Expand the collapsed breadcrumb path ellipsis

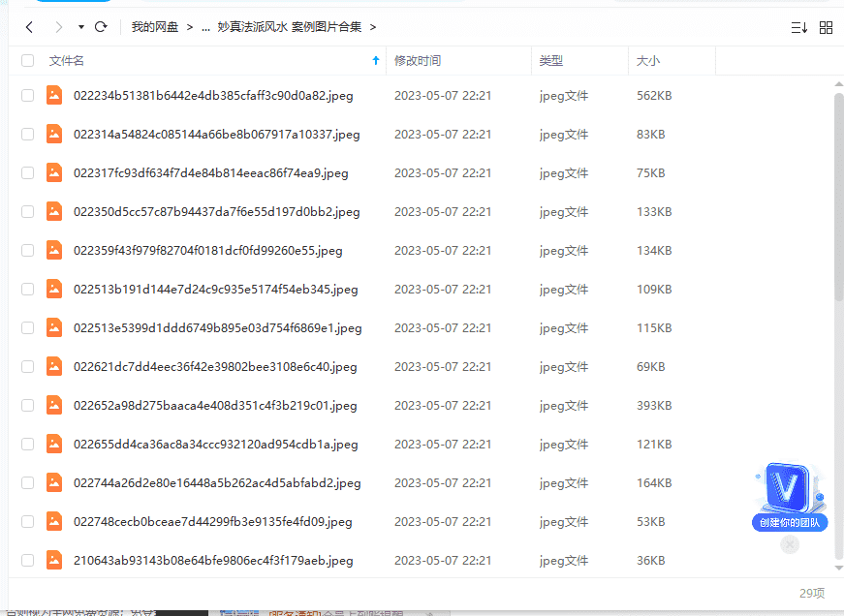point(205,27)
